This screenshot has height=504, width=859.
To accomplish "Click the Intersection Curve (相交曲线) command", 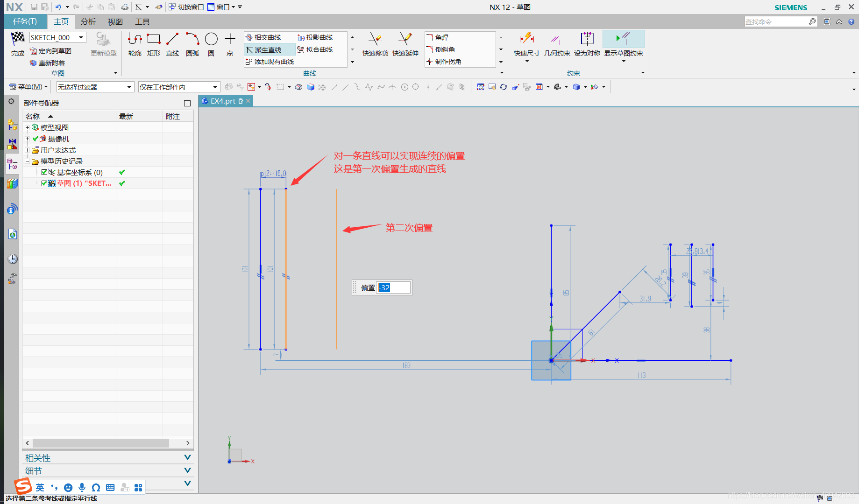I will click(263, 37).
